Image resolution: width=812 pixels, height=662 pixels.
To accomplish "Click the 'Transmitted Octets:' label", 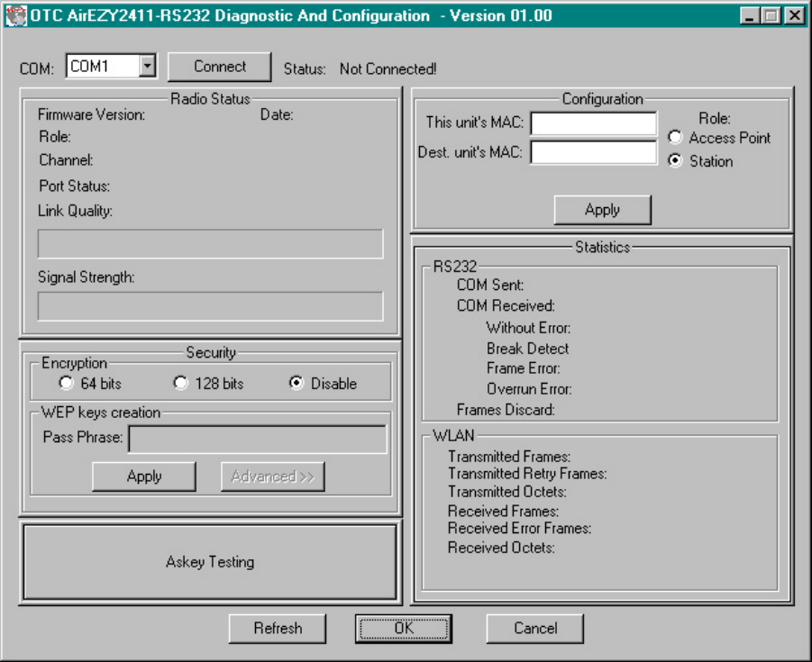I will point(507,492).
